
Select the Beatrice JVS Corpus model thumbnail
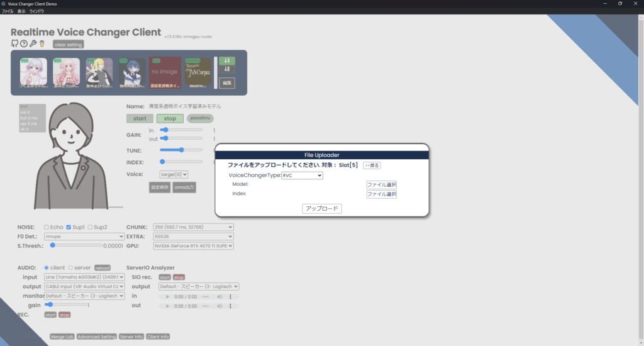197,73
